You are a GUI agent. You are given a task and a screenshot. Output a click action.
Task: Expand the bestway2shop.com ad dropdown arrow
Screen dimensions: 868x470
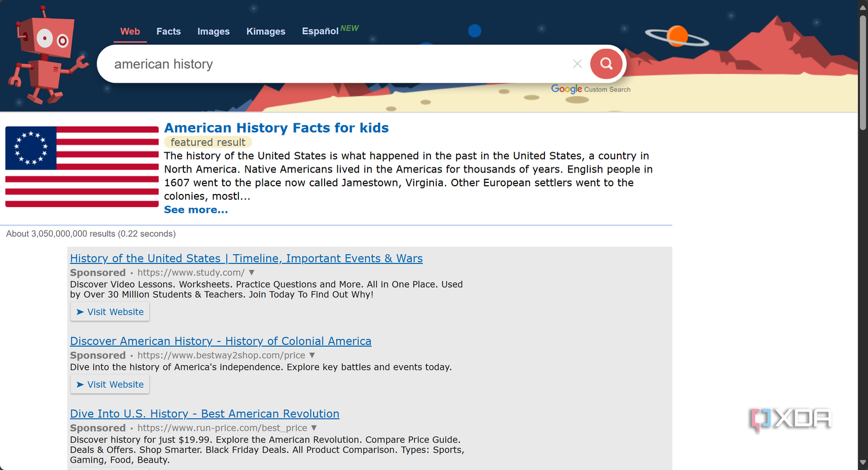(x=312, y=355)
